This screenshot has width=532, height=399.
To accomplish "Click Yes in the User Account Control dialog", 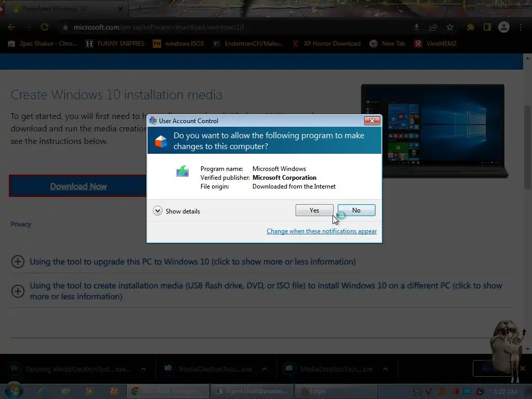I will point(314,210).
